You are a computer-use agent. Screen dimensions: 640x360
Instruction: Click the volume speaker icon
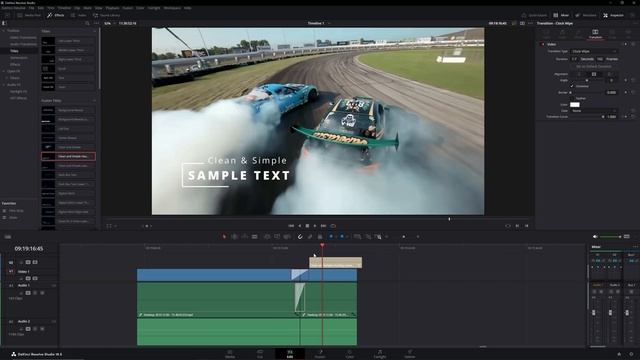tap(595, 237)
